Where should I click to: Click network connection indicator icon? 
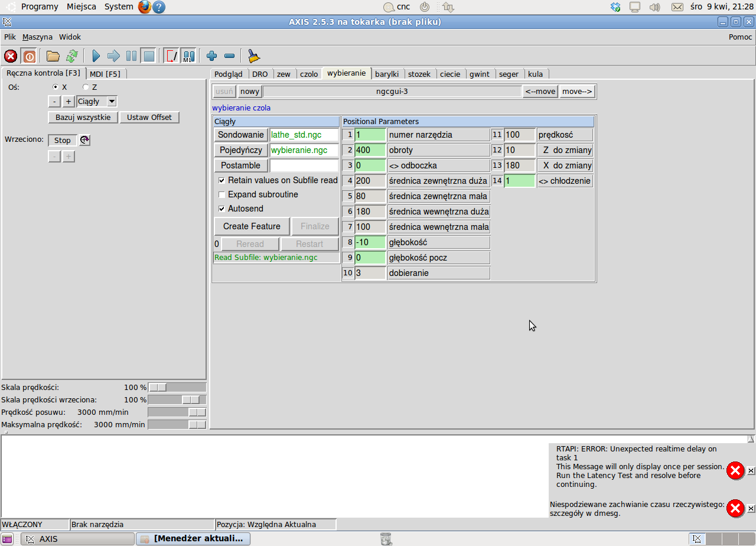448,7
